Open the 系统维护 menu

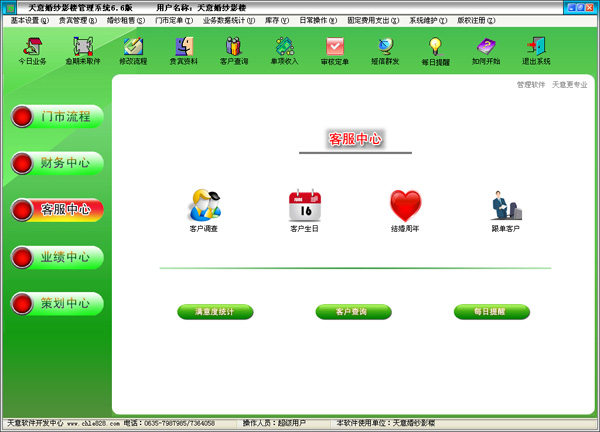tap(429, 20)
